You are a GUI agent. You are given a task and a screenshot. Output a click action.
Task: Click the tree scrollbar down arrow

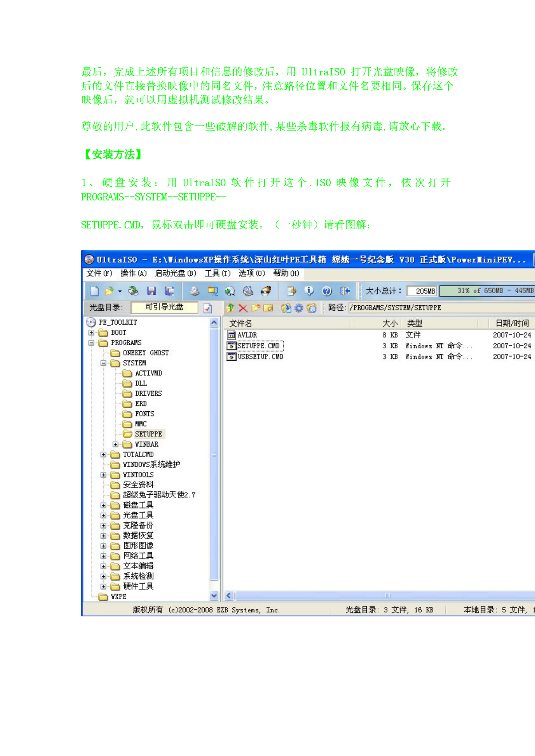[214, 596]
